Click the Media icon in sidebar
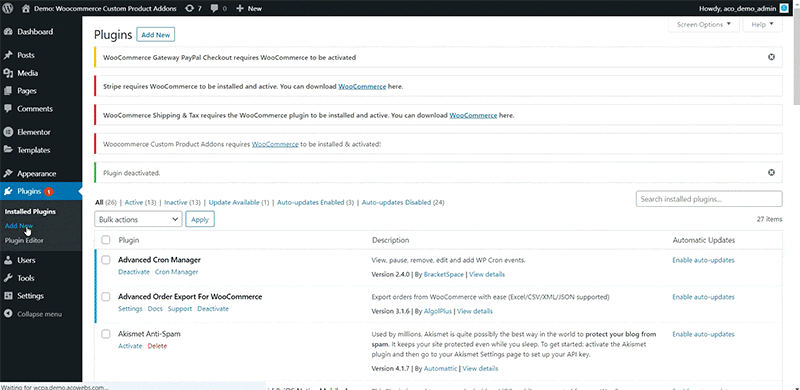This screenshot has height=390, width=800. (8, 73)
